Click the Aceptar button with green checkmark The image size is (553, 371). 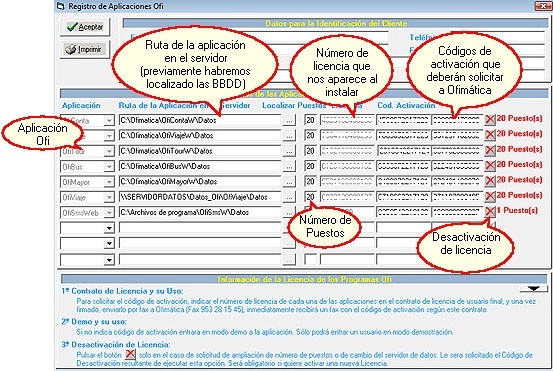(x=85, y=27)
